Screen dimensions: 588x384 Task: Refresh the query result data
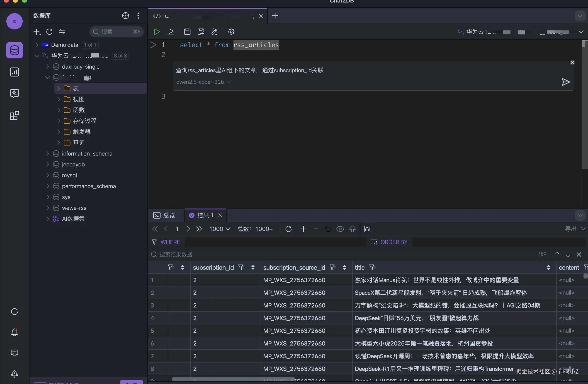pyautogui.click(x=288, y=229)
